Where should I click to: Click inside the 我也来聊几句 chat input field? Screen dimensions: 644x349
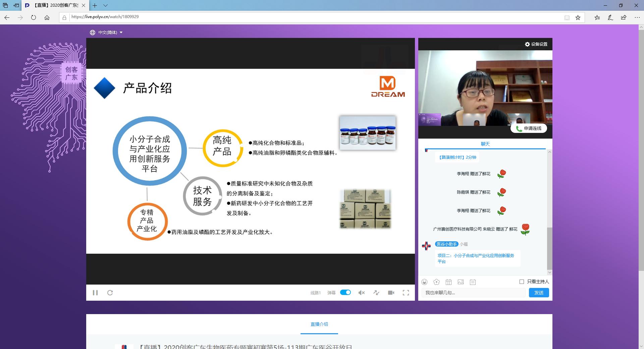point(473,293)
